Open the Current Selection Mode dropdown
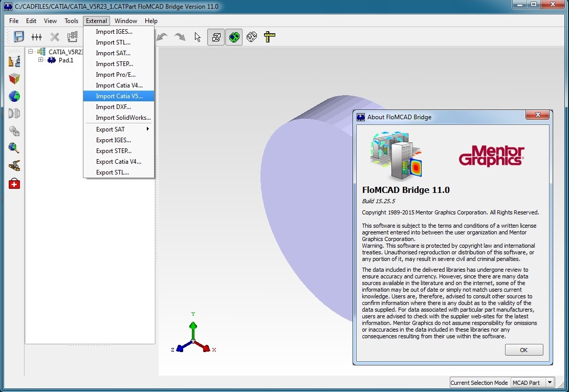This screenshot has height=392, width=569. click(550, 383)
